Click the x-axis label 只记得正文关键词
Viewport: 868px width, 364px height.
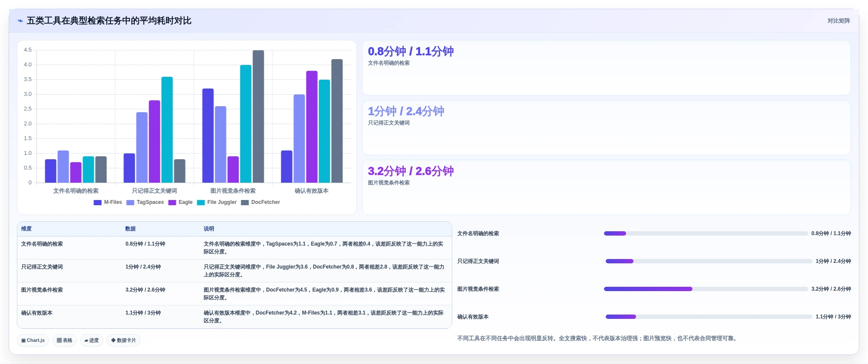[154, 191]
